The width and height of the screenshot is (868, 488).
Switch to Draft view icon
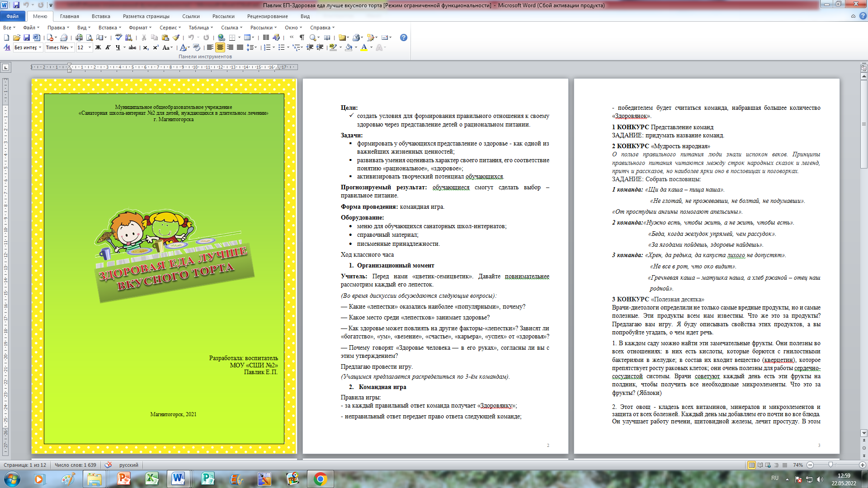pyautogui.click(x=785, y=465)
